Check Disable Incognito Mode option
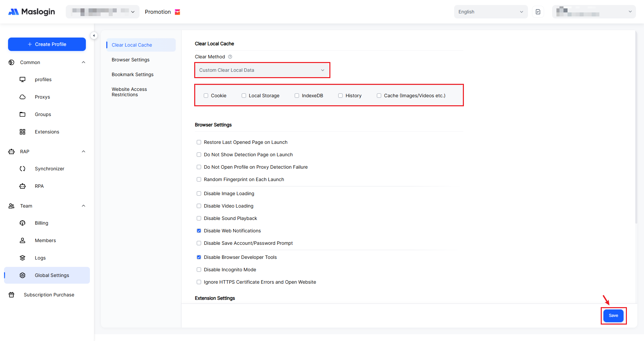Viewport: 644px width, 341px height. (x=199, y=270)
